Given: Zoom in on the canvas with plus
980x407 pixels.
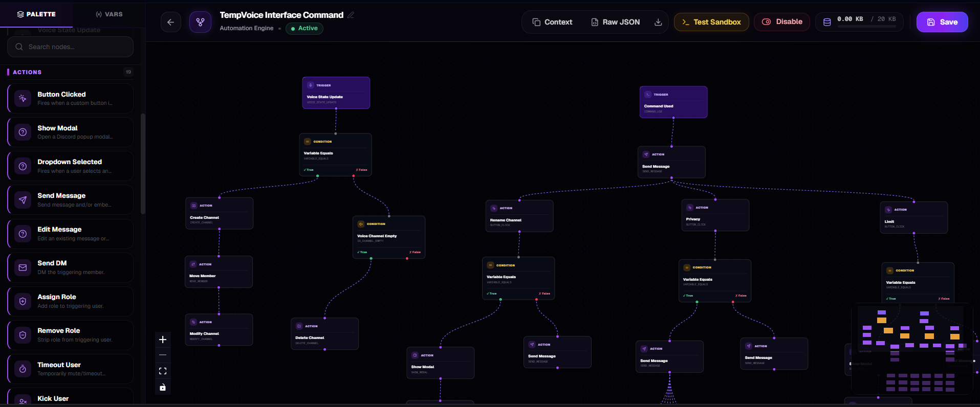Looking at the screenshot, I should coord(163,340).
